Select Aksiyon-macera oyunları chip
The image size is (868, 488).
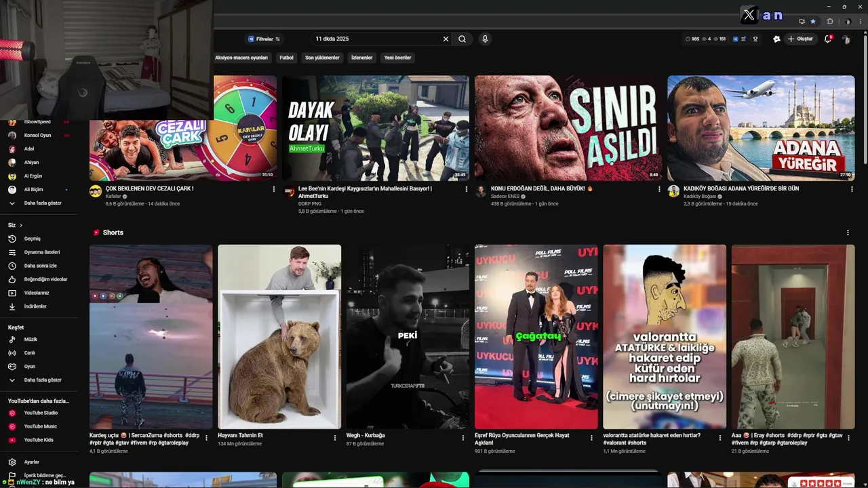pos(241,58)
